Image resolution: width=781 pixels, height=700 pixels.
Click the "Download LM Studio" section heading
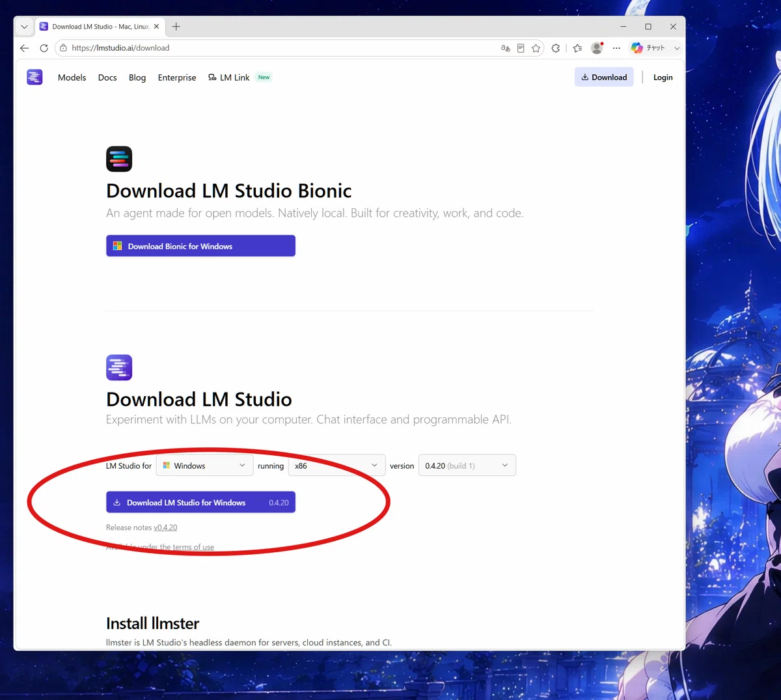[x=199, y=399]
